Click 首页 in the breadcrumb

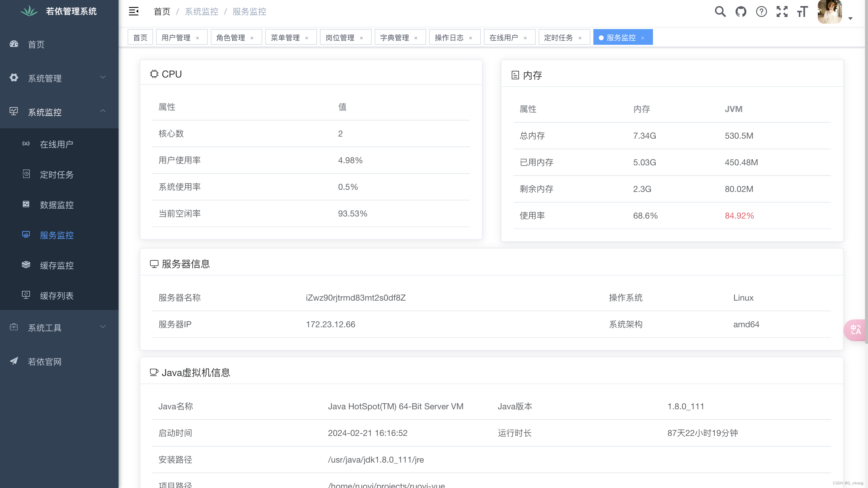[162, 12]
